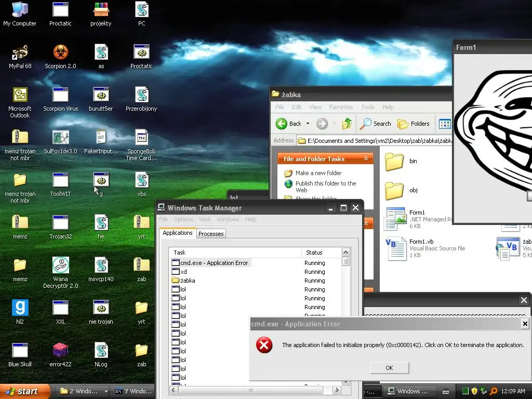The height and width of the screenshot is (399, 532).
Task: Switch to Processes tab in Task Manager
Action: click(211, 234)
